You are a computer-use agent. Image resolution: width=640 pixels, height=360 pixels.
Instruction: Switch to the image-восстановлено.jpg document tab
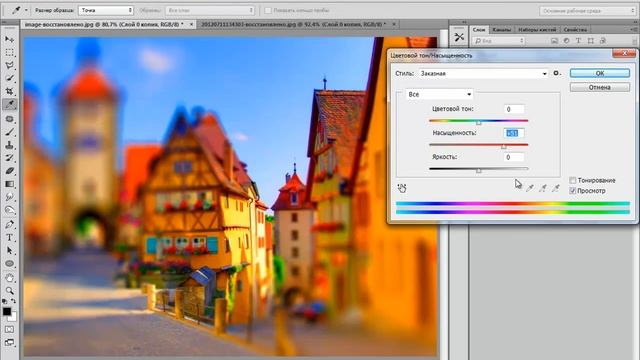pyautogui.click(x=108, y=24)
